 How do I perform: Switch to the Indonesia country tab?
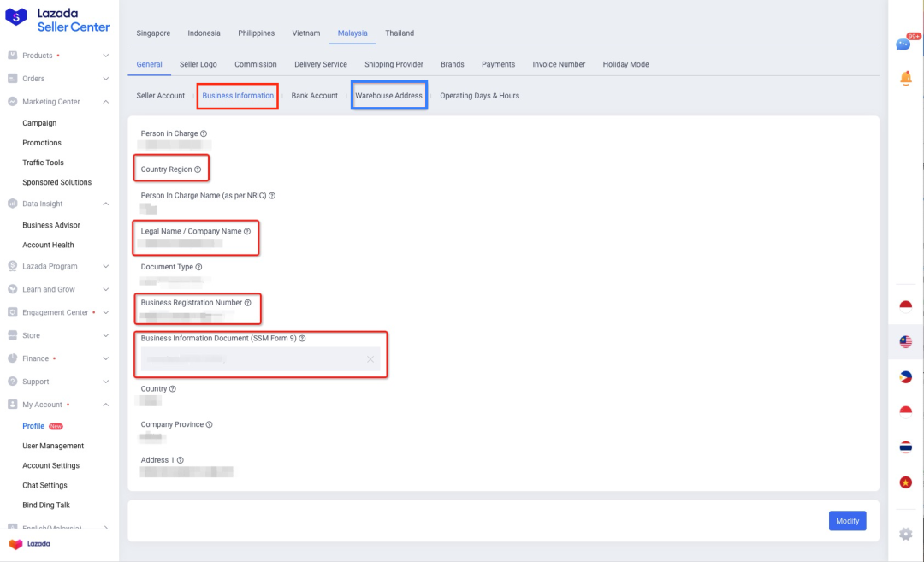(204, 33)
